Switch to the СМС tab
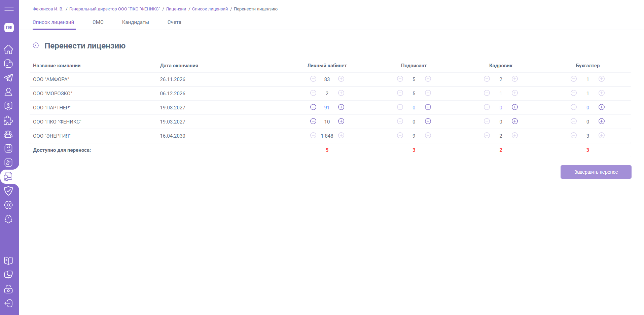This screenshot has width=644, height=315. 98,22
